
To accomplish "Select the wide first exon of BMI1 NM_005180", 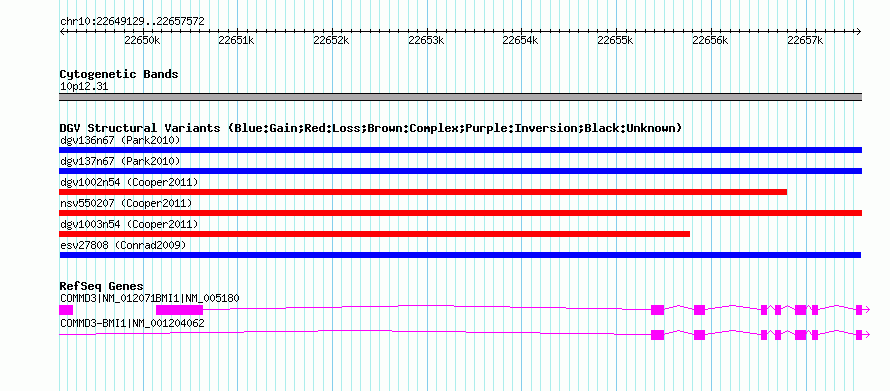I will [x=179, y=310].
